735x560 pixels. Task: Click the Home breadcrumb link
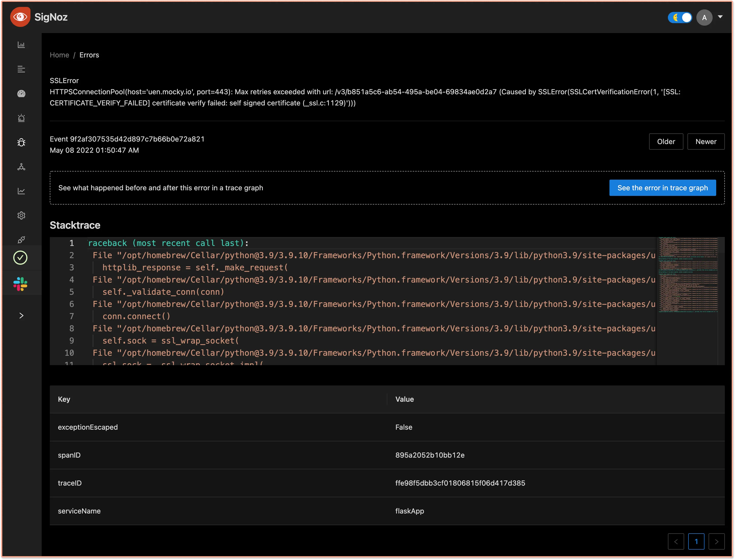(x=59, y=55)
